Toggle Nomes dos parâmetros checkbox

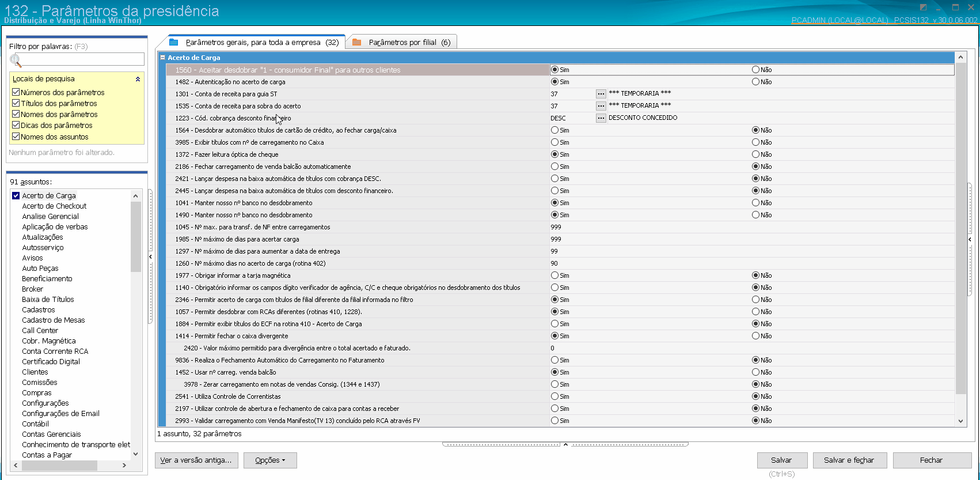coord(16,114)
